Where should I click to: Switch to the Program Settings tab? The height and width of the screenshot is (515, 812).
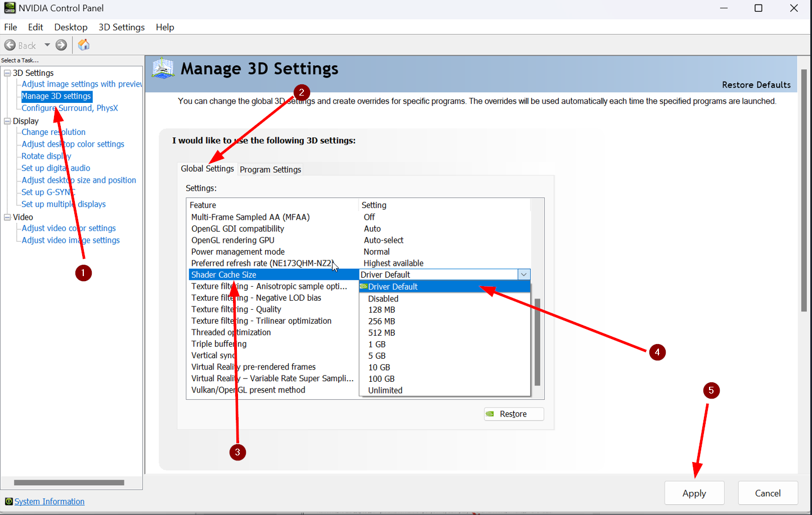(x=270, y=169)
